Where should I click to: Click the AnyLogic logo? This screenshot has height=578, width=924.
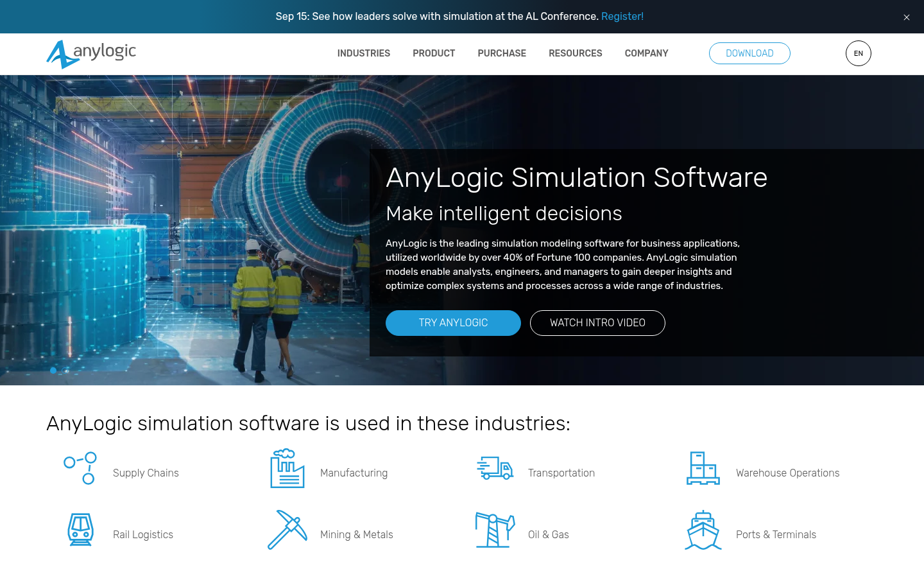pyautogui.click(x=91, y=54)
